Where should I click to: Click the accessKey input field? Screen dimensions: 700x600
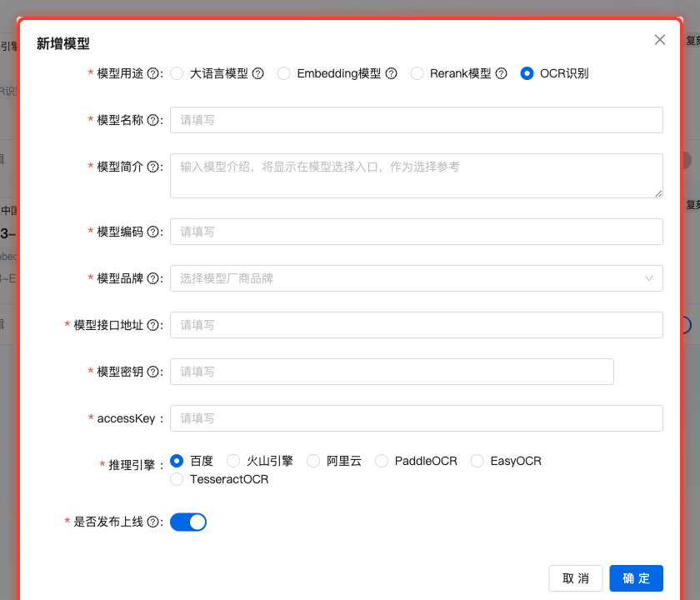click(x=375, y=418)
